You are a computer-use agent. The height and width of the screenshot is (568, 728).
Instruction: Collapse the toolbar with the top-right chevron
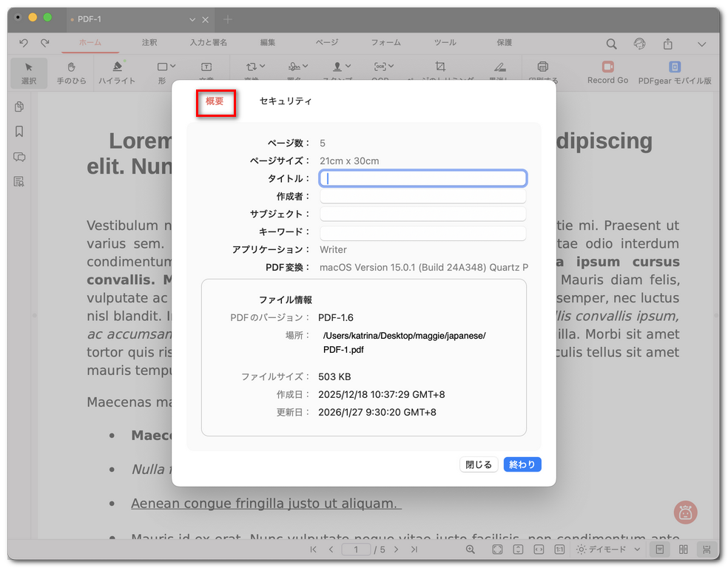tap(701, 44)
